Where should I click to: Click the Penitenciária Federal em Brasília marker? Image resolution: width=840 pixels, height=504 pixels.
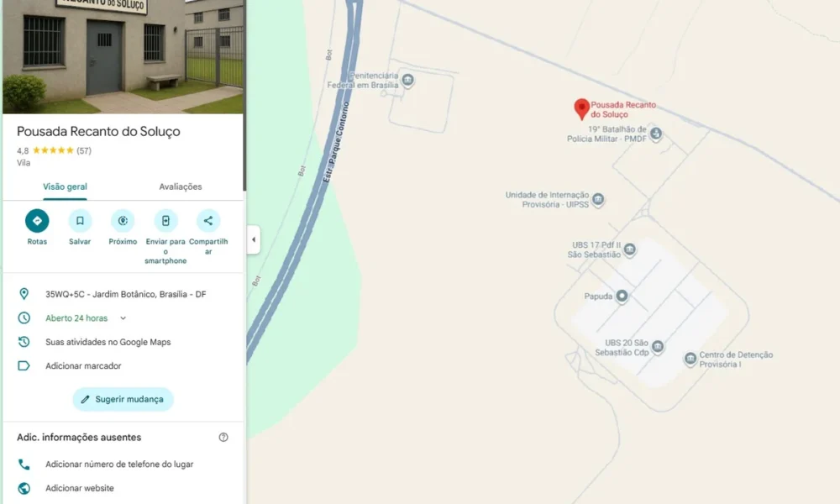pyautogui.click(x=407, y=81)
